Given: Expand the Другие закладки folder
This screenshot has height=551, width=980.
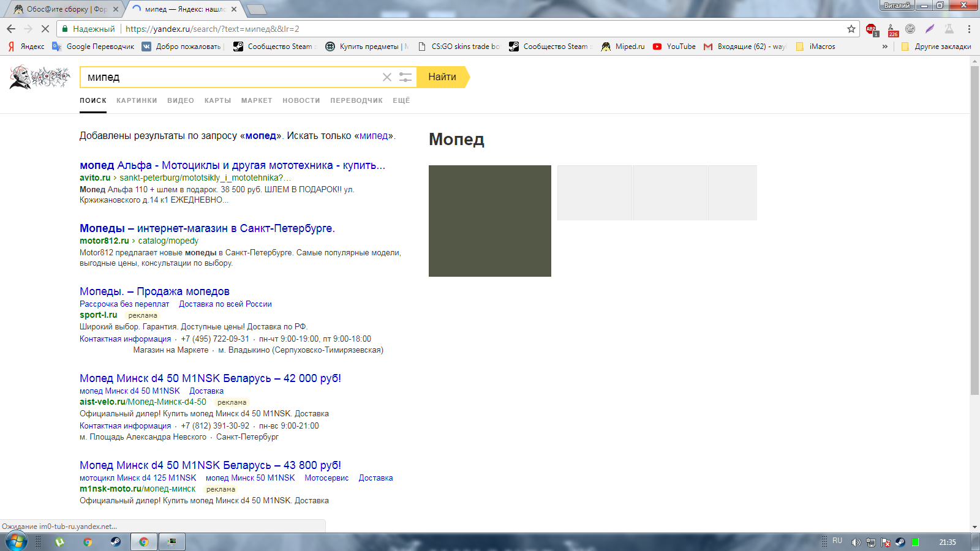Looking at the screenshot, I should [937, 47].
